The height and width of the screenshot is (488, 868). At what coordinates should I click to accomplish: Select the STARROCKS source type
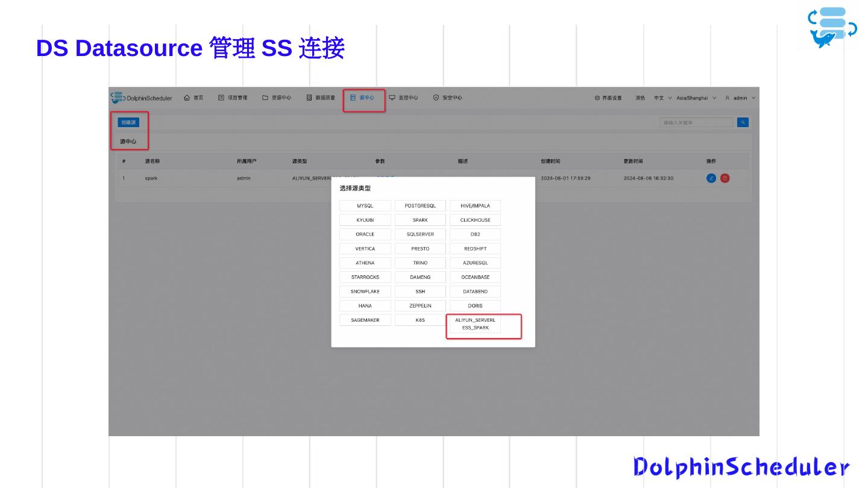click(365, 277)
